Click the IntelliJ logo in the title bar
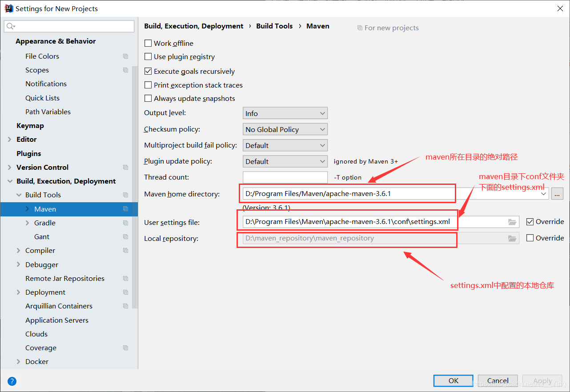570x392 pixels. [8, 8]
